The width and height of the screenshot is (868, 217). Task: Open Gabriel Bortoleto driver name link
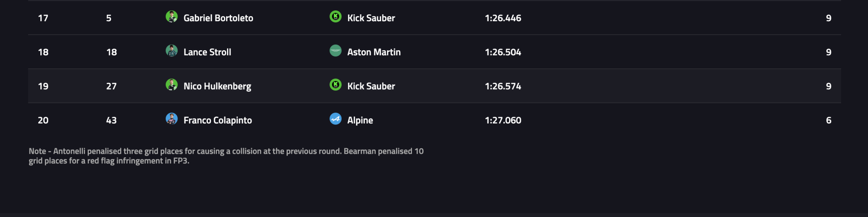coord(218,18)
